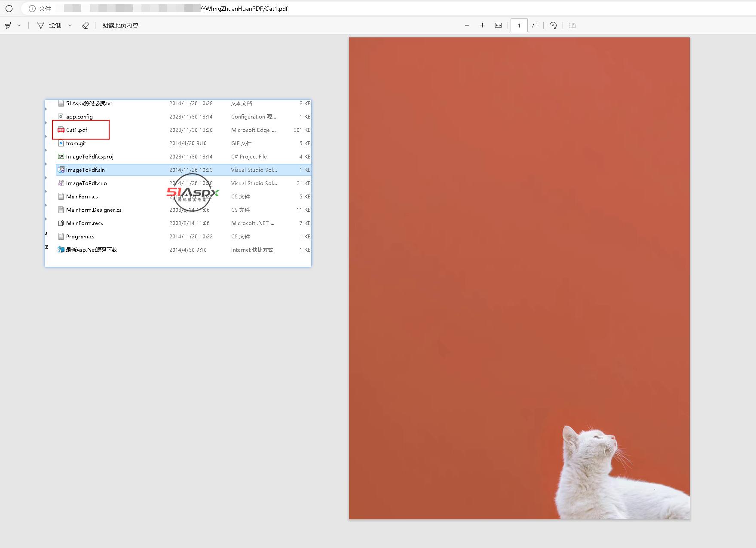Click the 4 KB size value
The image size is (756, 548).
[305, 157]
